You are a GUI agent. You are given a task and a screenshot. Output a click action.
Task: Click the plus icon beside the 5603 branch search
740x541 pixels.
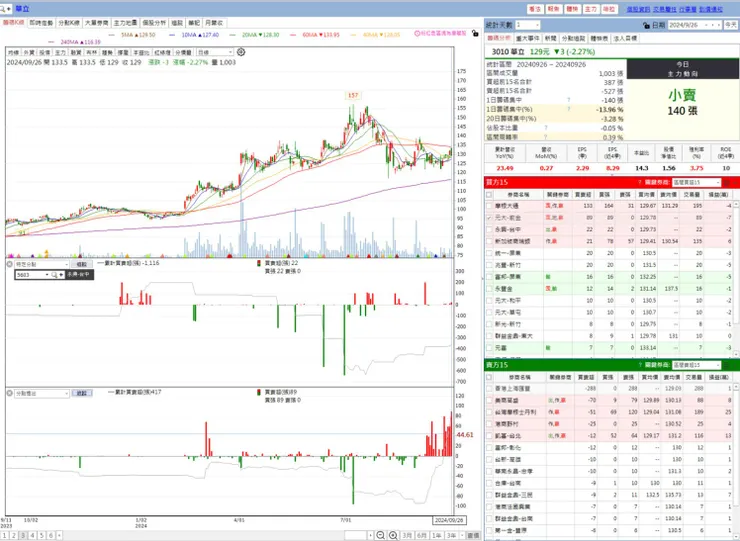tap(61, 275)
